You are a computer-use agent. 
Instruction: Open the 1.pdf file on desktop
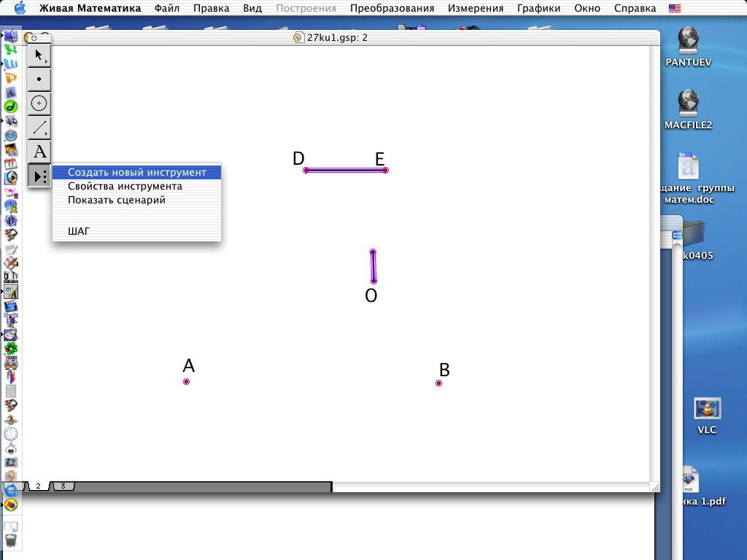[690, 480]
